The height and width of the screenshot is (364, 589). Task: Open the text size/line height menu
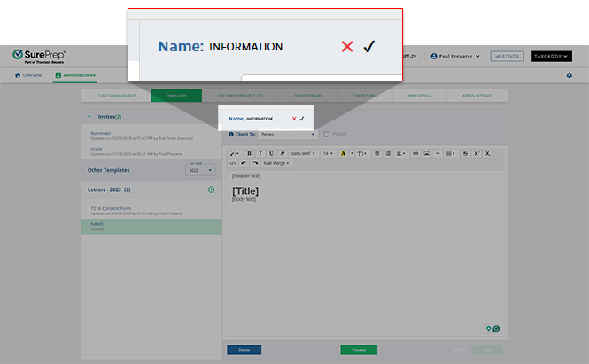(362, 153)
